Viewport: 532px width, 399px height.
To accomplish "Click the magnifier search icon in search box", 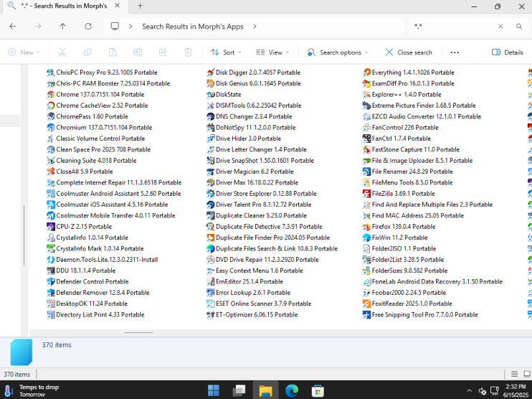I will 519,26.
